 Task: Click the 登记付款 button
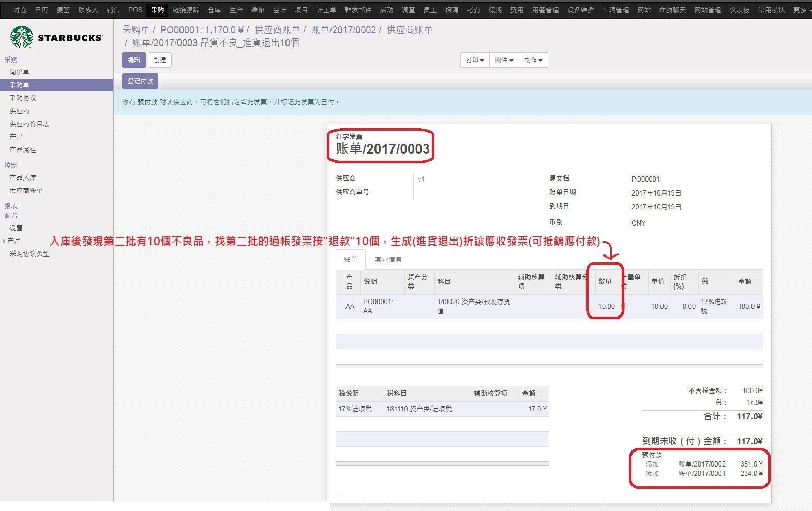click(x=140, y=81)
